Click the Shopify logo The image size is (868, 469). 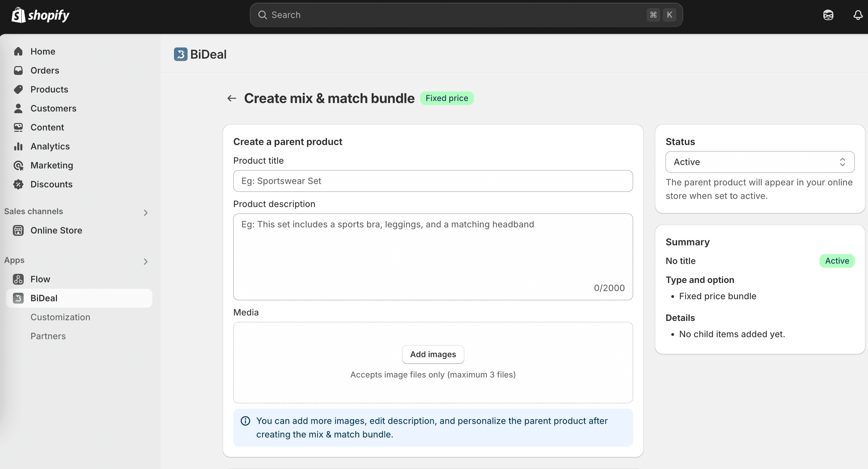pos(40,15)
